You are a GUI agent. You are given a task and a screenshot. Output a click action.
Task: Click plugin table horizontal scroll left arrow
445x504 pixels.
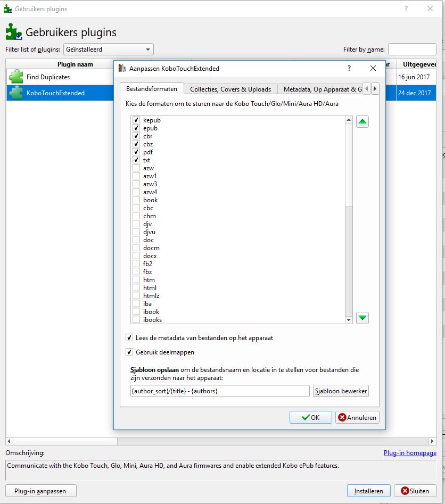tap(9, 441)
